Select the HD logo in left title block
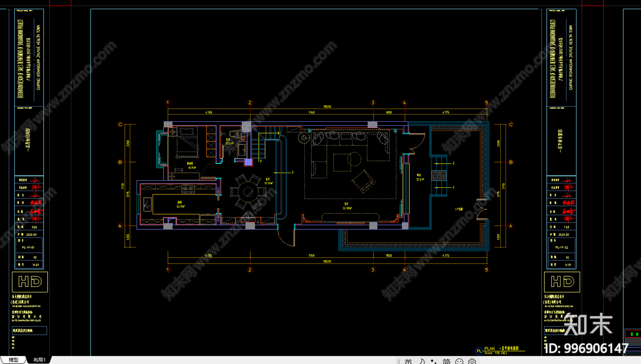 click(30, 282)
